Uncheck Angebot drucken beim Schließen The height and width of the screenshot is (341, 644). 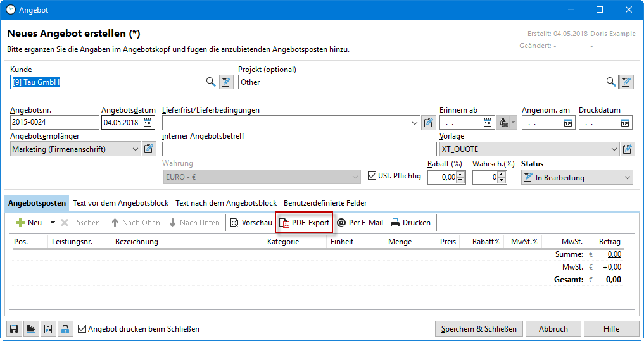click(82, 329)
